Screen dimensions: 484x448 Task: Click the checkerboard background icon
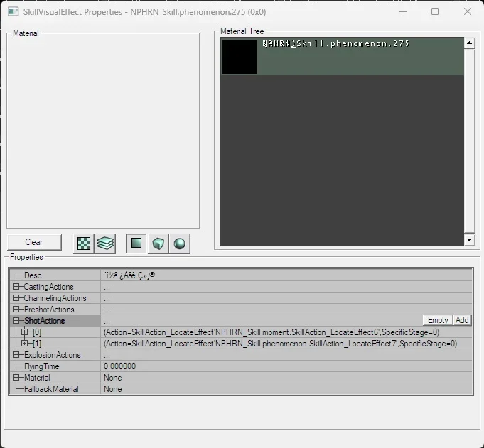[84, 244]
